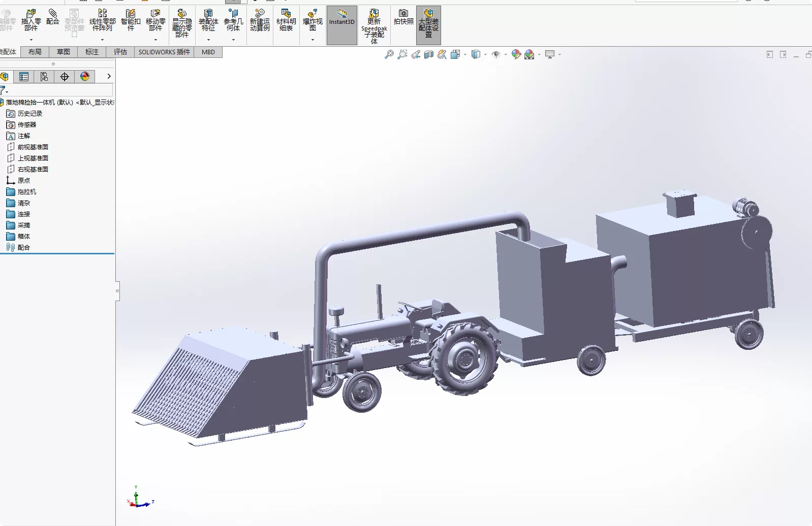Open DimXpertManager crosshair tab
The width and height of the screenshot is (812, 526).
65,76
